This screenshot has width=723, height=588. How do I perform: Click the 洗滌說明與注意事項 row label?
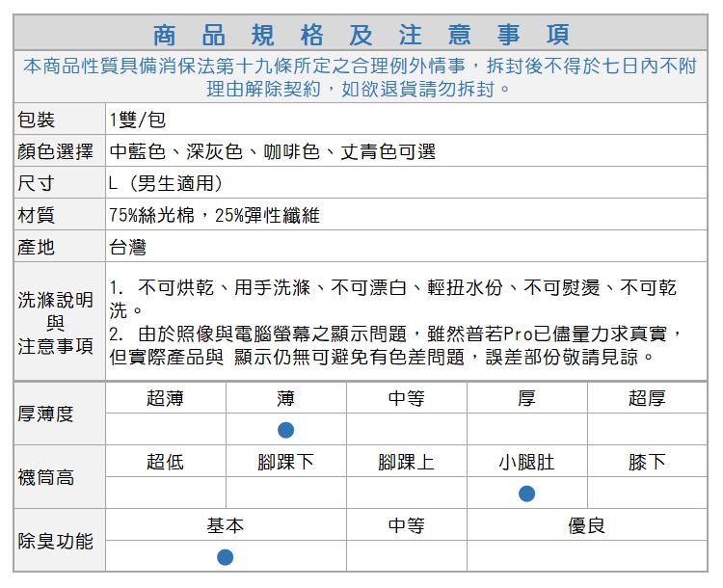(56, 322)
